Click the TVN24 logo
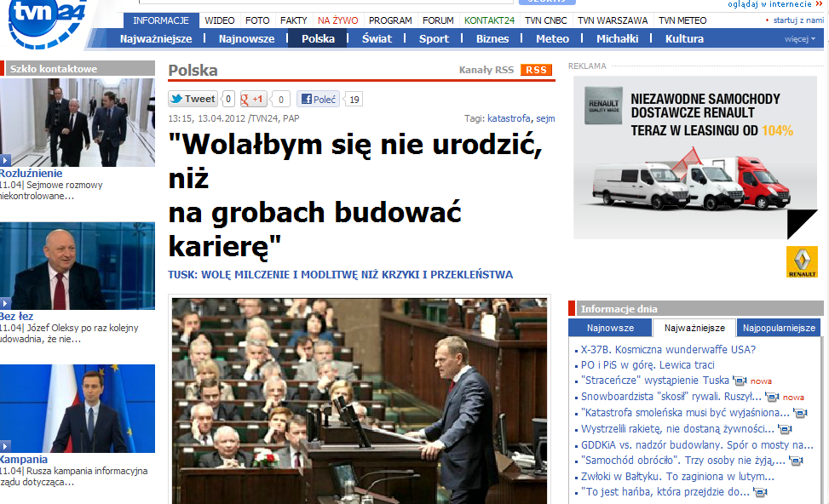 47,22
